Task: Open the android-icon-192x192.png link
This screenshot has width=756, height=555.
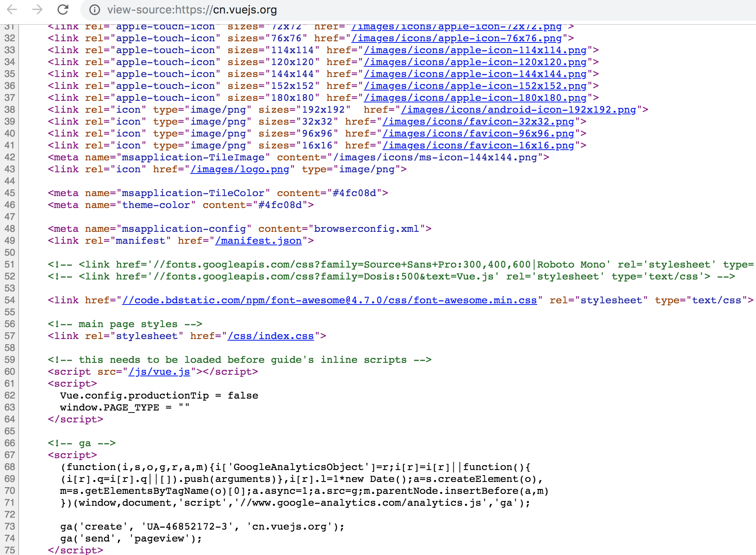Action: pyautogui.click(x=519, y=110)
